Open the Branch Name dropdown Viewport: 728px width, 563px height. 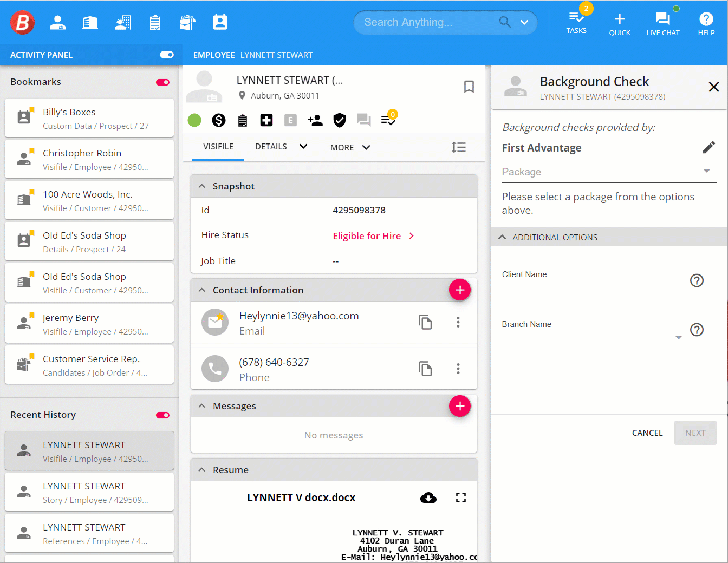tap(595, 338)
